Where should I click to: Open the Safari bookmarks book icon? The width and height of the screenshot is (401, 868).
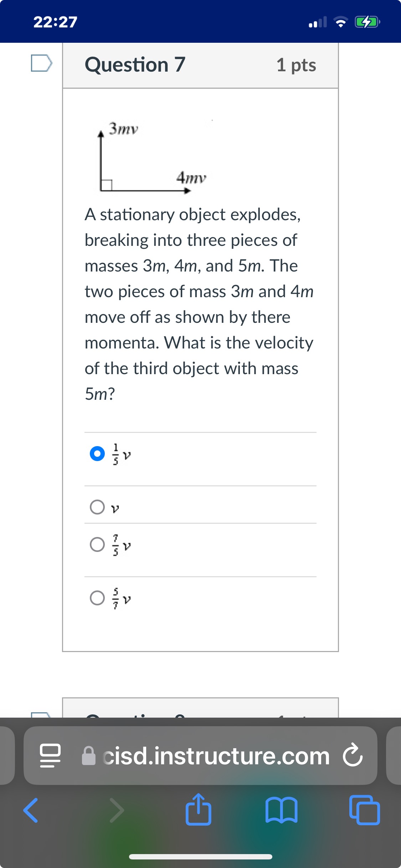282,810
